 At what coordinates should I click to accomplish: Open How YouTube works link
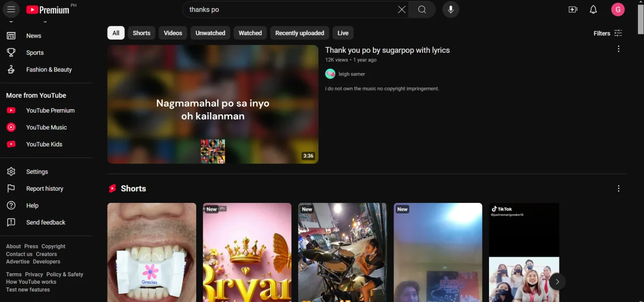pyautogui.click(x=31, y=282)
